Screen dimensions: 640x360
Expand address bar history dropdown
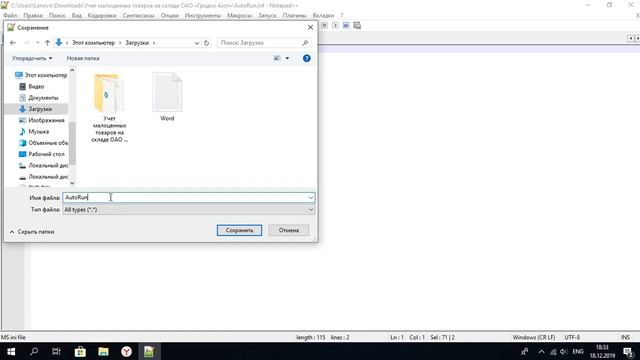pos(197,42)
